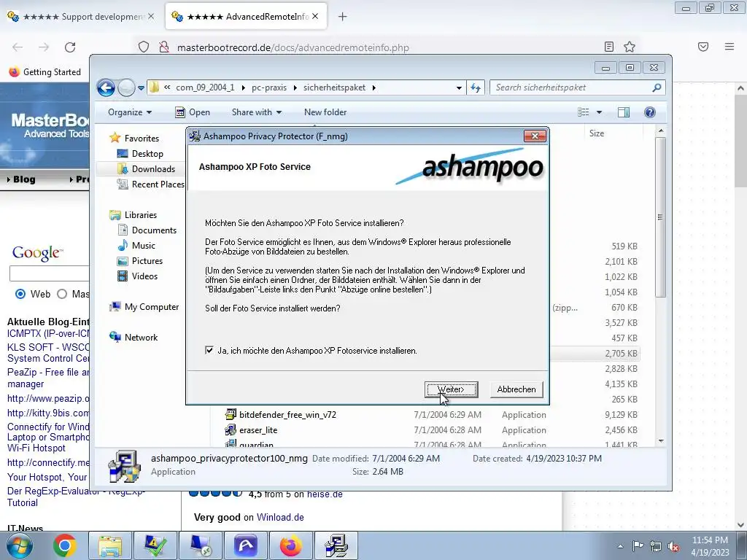Toggle the preview pane icon
This screenshot has height=560, width=747.
(624, 112)
